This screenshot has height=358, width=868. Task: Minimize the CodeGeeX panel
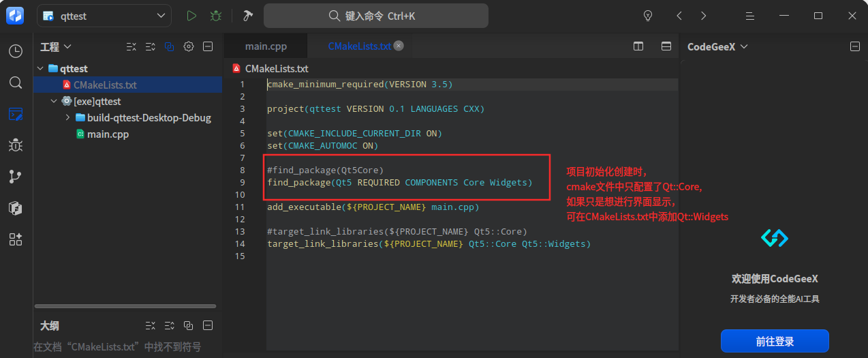[x=855, y=46]
